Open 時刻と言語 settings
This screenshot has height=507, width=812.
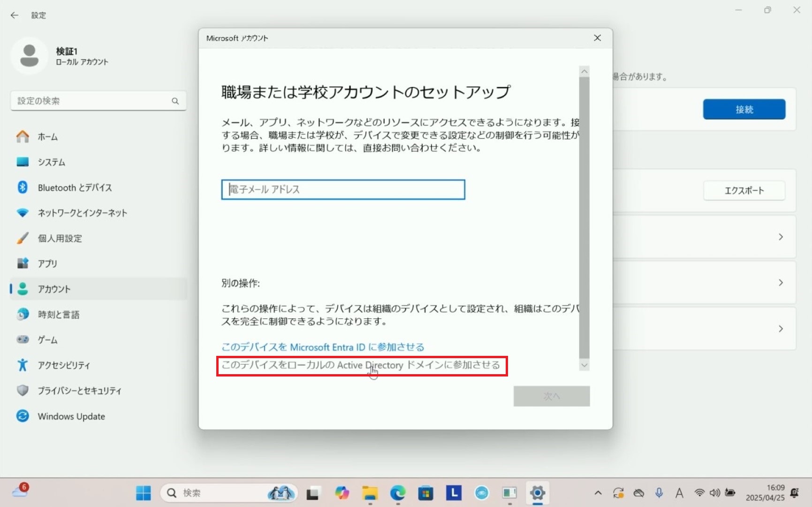(x=99, y=314)
